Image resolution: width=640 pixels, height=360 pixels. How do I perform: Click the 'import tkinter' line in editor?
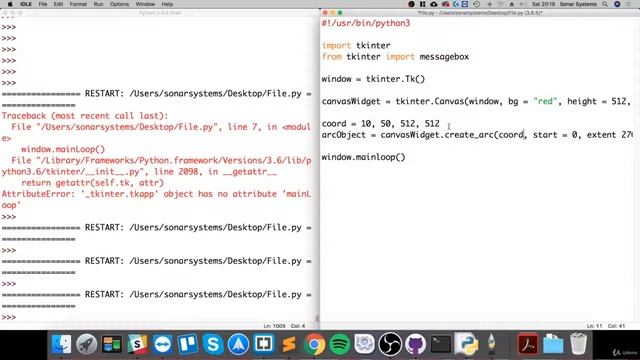click(356, 45)
